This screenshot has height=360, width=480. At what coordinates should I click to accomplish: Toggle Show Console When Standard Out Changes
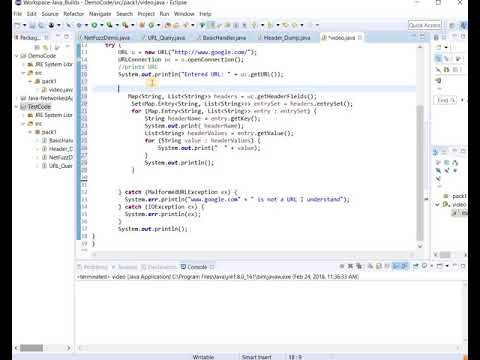coord(396,266)
